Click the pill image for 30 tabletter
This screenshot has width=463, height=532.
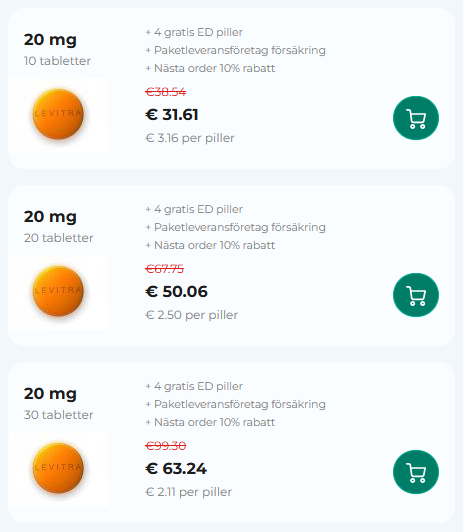58,469
